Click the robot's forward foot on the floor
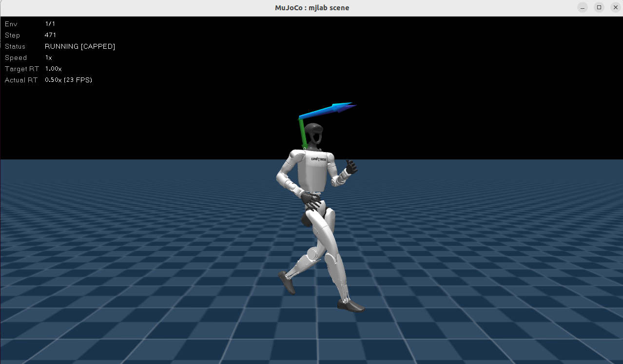 tap(351, 306)
